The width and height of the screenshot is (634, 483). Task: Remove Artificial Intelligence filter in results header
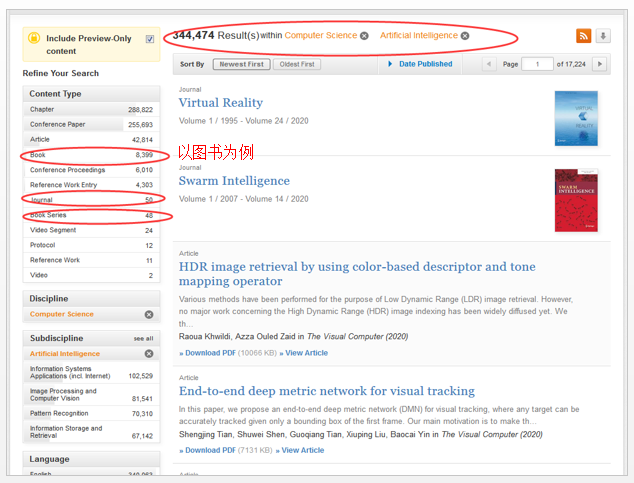pos(465,36)
